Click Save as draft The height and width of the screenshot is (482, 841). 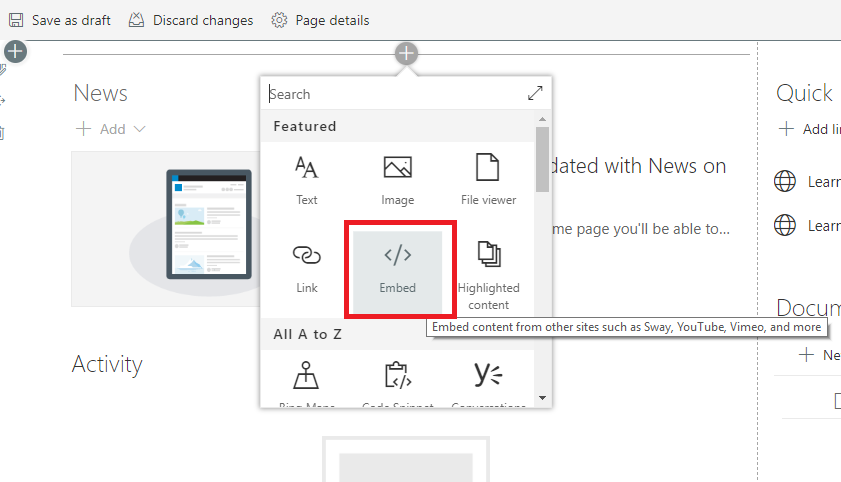[x=60, y=20]
